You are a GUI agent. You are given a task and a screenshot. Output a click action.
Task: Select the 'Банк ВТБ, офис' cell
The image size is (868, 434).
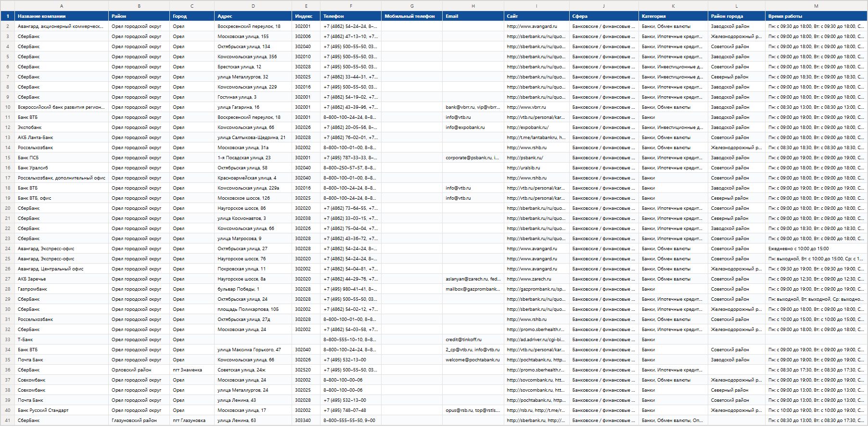coord(62,198)
